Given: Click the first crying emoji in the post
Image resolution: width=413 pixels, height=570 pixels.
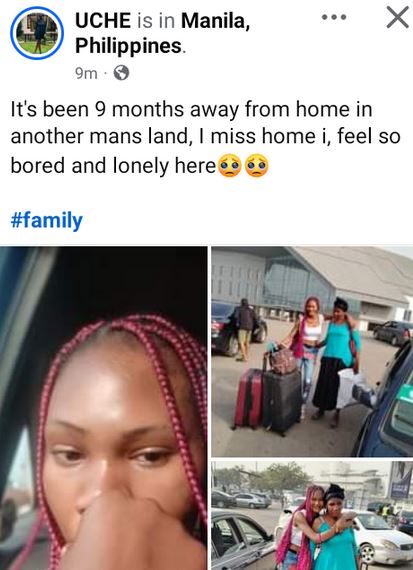Looking at the screenshot, I should pos(229,166).
